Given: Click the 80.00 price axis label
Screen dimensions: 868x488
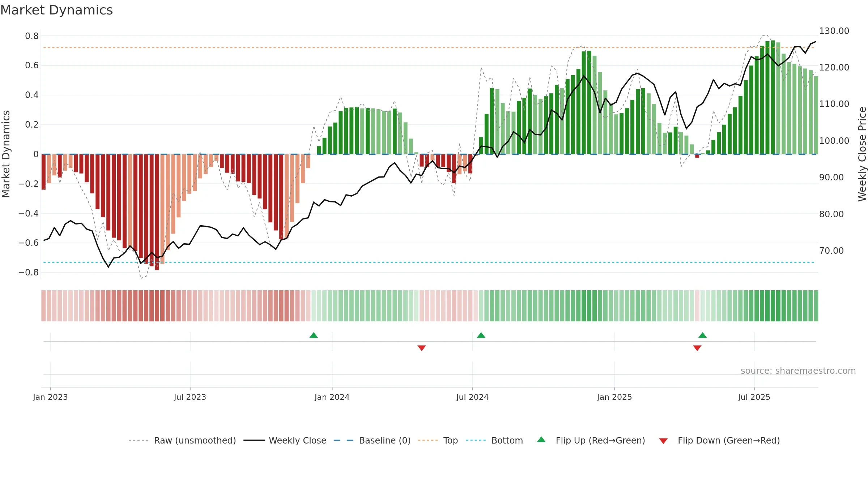Looking at the screenshot, I should (x=831, y=214).
